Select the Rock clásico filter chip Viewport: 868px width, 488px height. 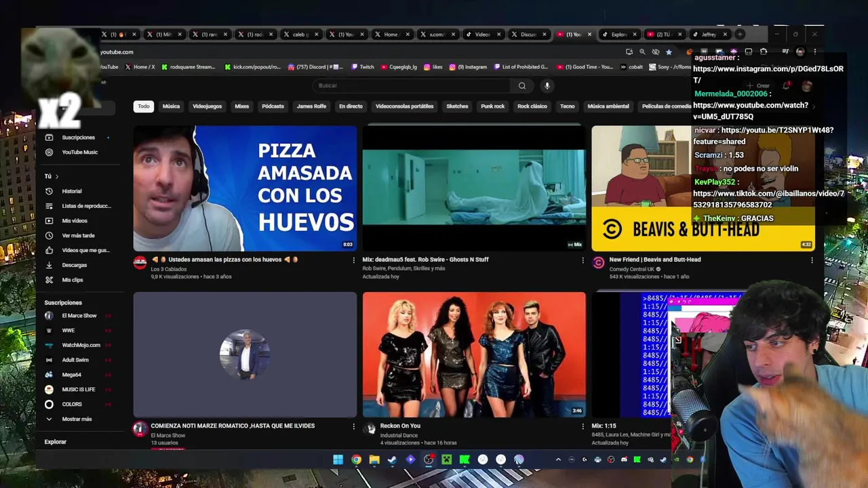(532, 106)
